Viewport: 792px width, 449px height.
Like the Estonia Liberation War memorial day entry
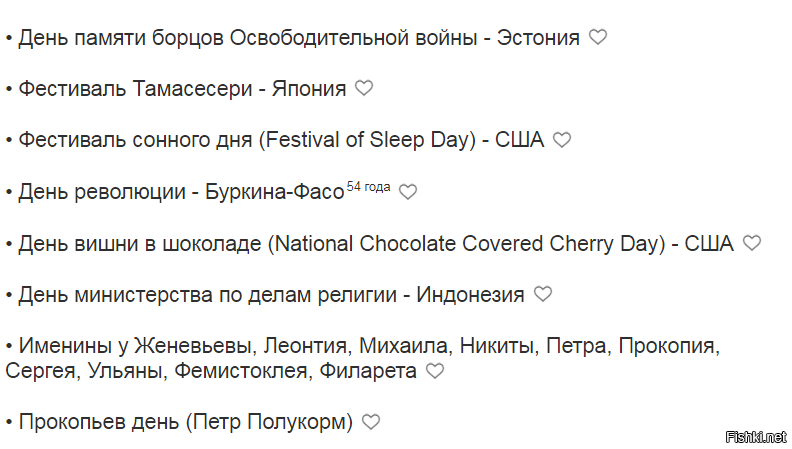(x=598, y=37)
